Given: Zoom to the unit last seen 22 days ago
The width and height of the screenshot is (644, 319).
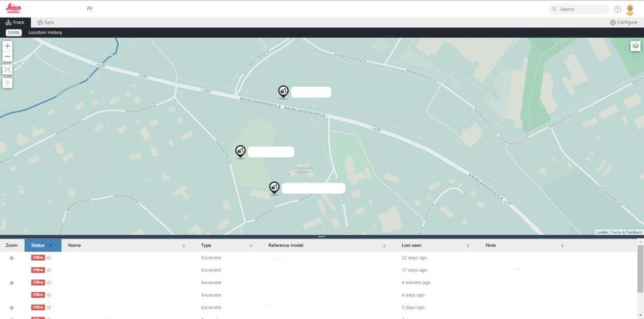Looking at the screenshot, I should [11, 258].
